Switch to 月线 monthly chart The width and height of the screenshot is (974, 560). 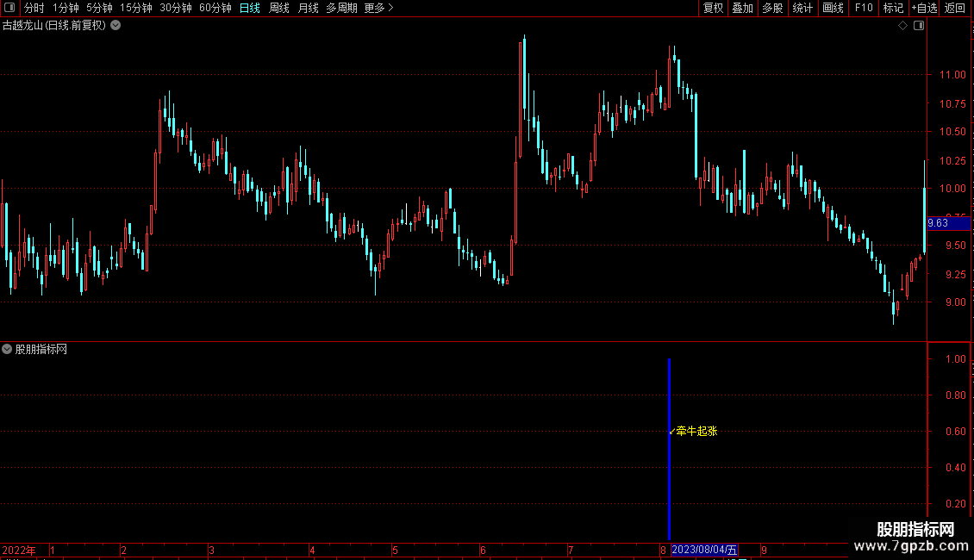click(x=308, y=8)
